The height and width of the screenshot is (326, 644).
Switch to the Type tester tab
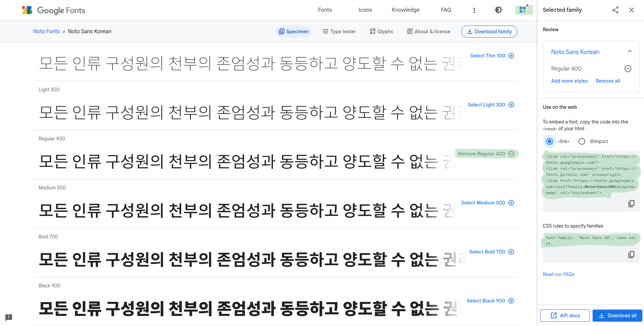(339, 32)
